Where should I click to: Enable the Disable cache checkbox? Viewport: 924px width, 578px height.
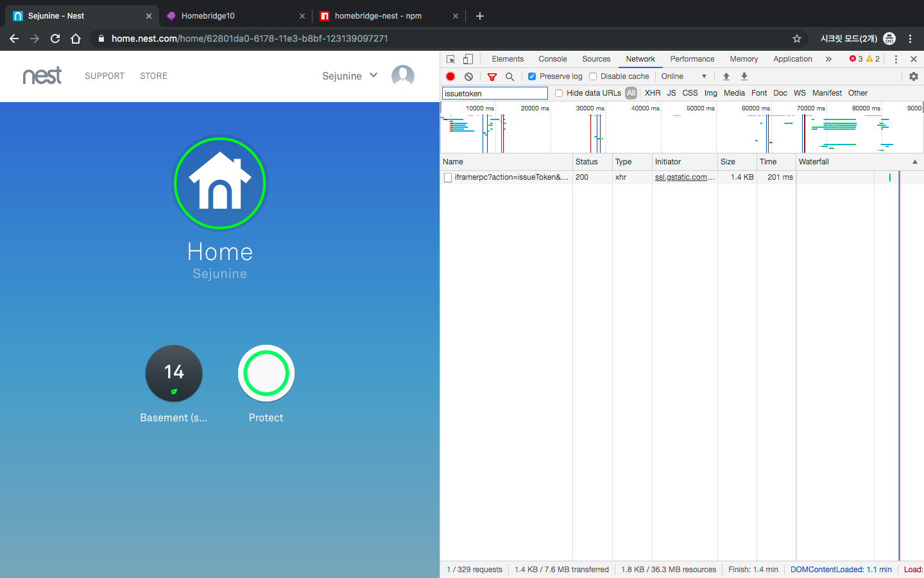593,76
